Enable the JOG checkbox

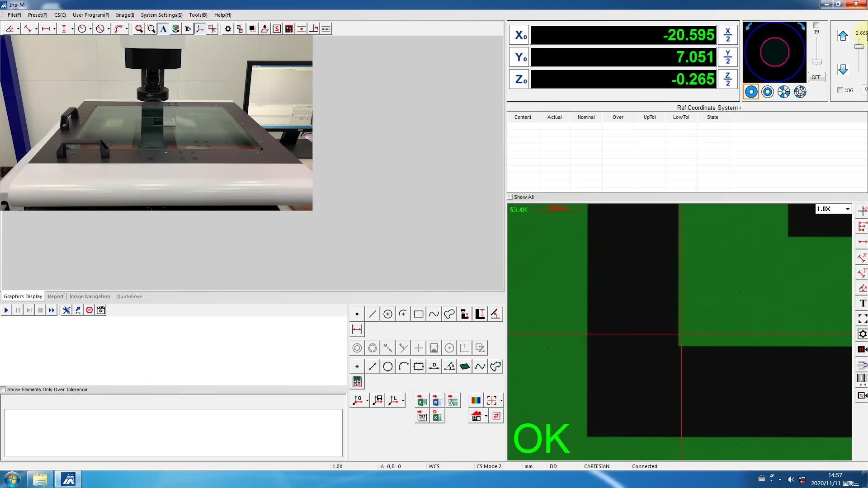840,90
